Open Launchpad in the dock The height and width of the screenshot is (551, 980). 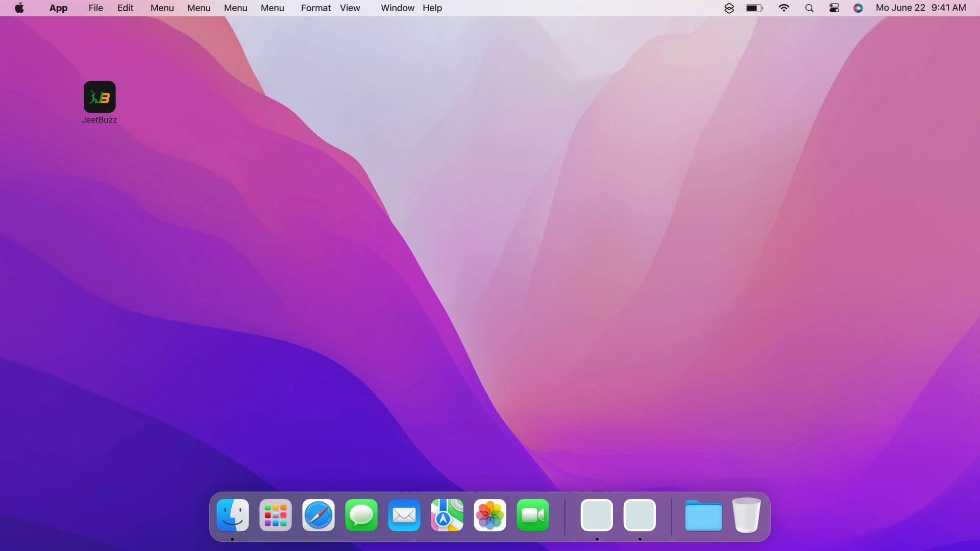(x=276, y=515)
